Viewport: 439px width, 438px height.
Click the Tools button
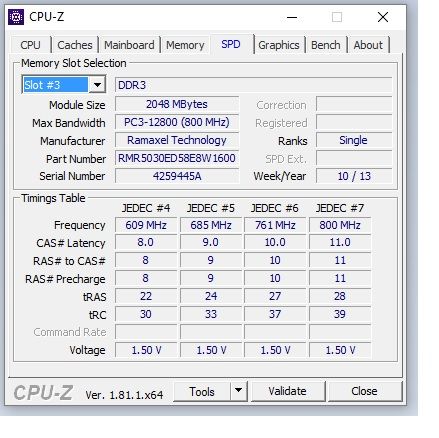coord(202,391)
